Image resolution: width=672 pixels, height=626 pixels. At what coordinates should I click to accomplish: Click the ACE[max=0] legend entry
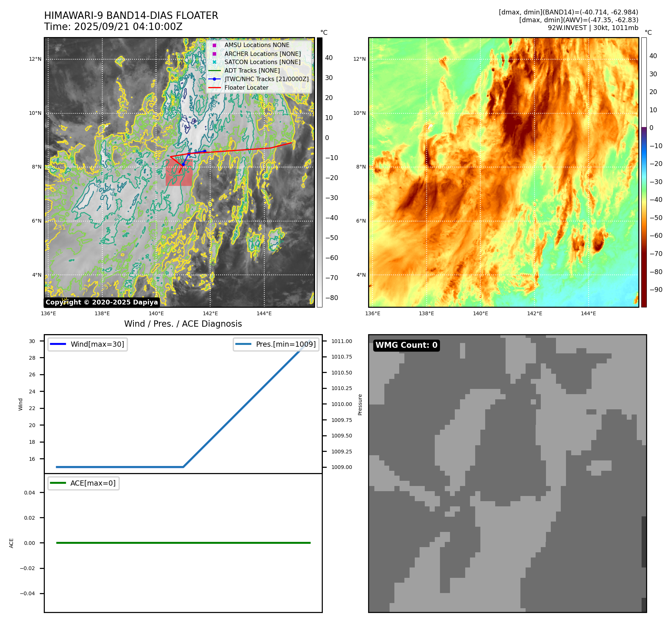[83, 483]
